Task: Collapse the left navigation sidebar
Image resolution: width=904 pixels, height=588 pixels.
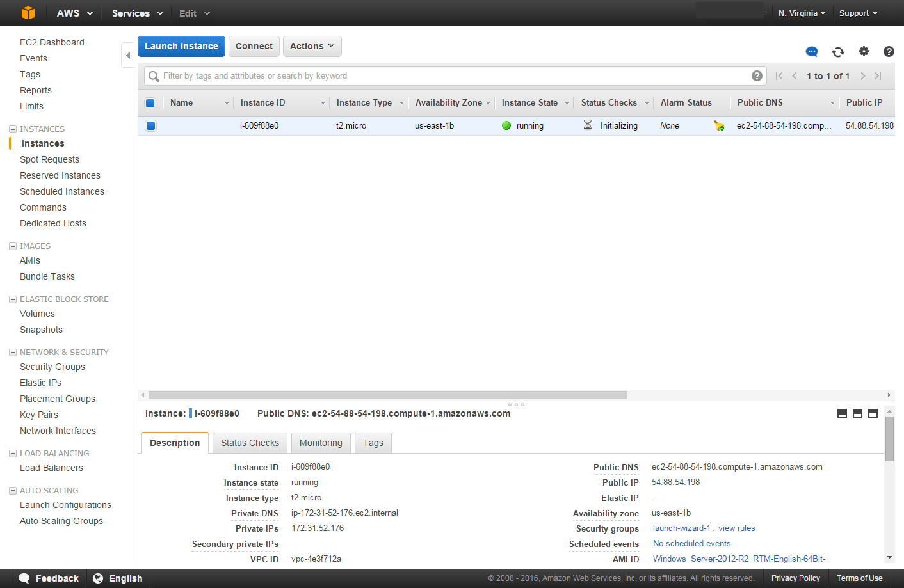Action: (128, 56)
